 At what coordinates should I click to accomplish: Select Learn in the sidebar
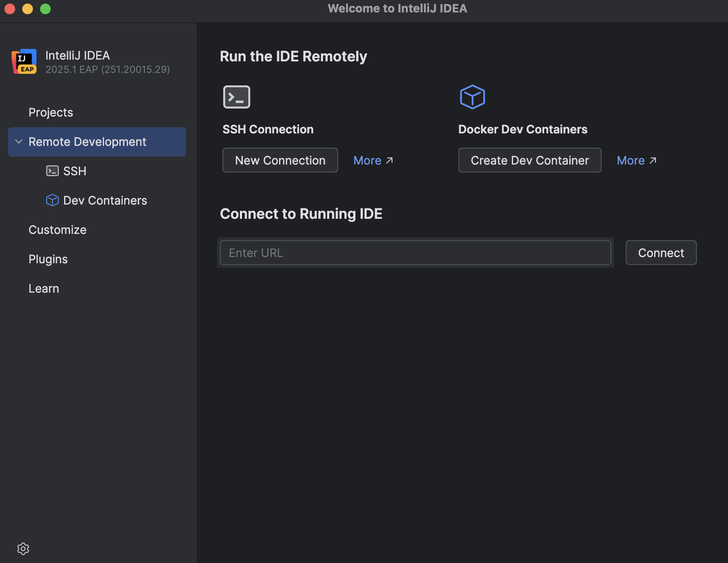pyautogui.click(x=44, y=288)
